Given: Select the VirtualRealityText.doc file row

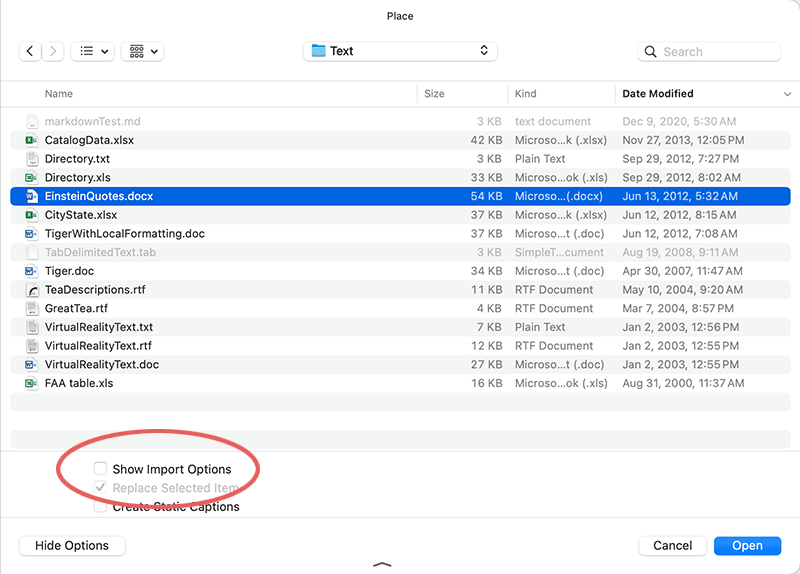Looking at the screenshot, I should [400, 365].
